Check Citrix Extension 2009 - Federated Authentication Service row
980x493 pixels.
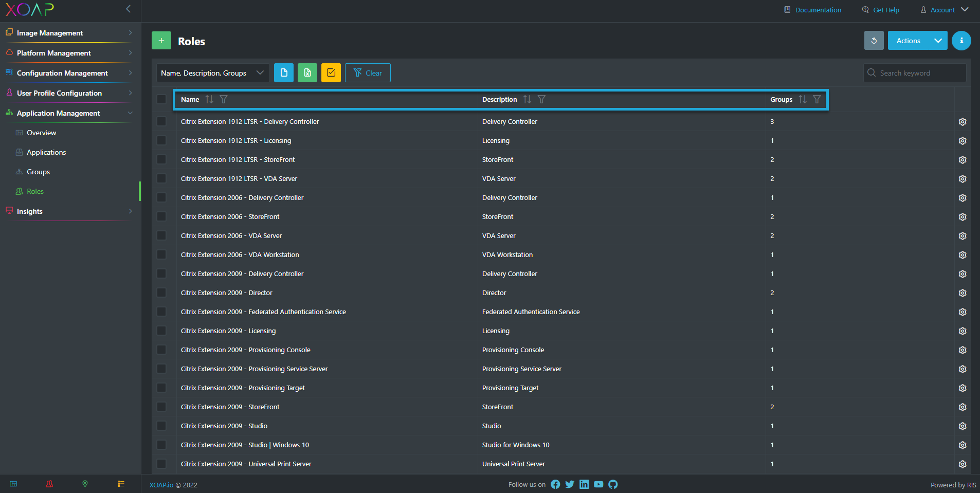click(161, 312)
